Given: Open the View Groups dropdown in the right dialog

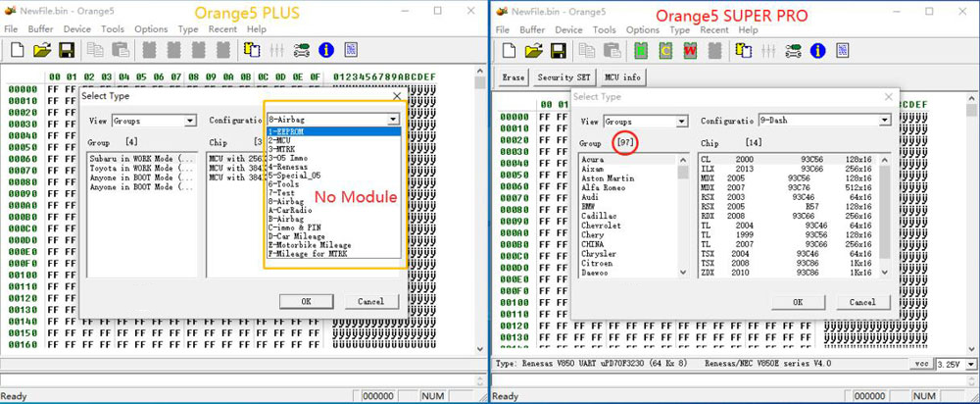Looking at the screenshot, I should (x=681, y=121).
